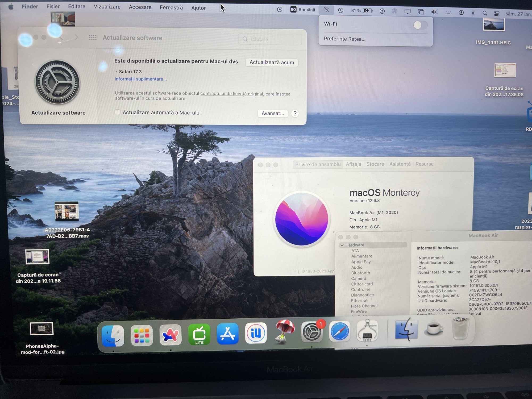
Task: Open the Română input source menu
Action: [x=303, y=10]
